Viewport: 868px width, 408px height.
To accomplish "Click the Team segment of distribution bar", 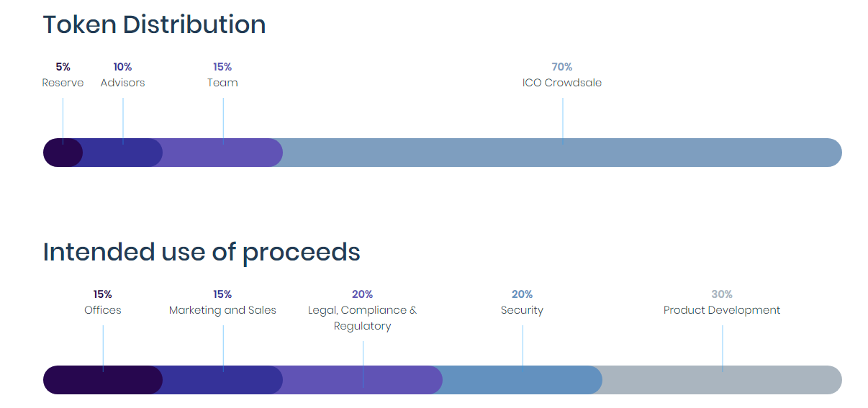I will click(222, 153).
